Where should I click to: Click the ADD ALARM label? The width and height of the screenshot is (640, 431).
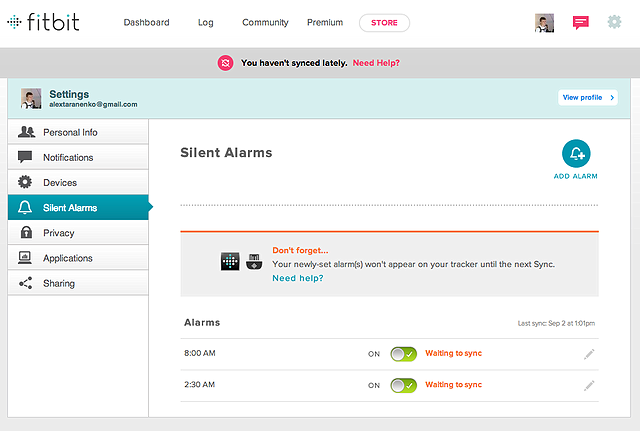[x=576, y=176]
